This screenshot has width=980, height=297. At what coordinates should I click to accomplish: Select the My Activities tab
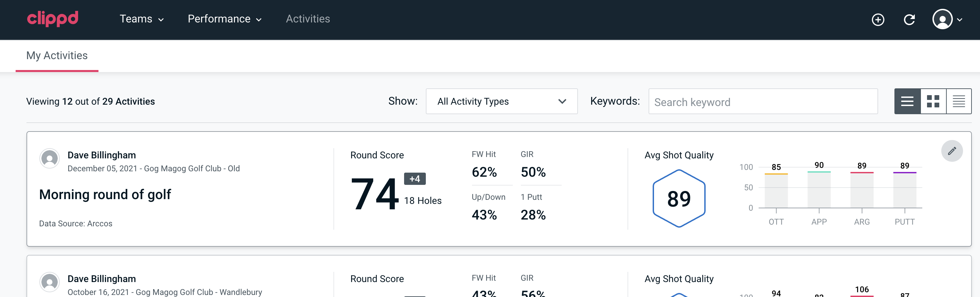pos(57,56)
